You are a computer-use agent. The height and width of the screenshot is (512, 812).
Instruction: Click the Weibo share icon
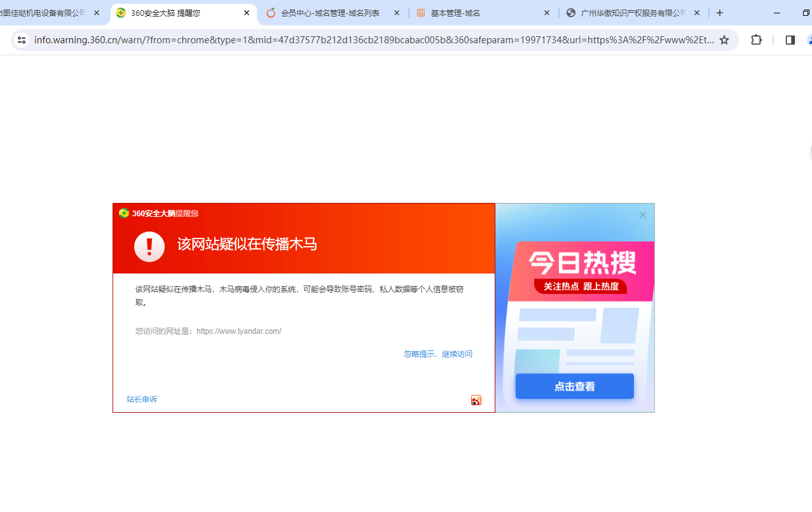pos(476,400)
